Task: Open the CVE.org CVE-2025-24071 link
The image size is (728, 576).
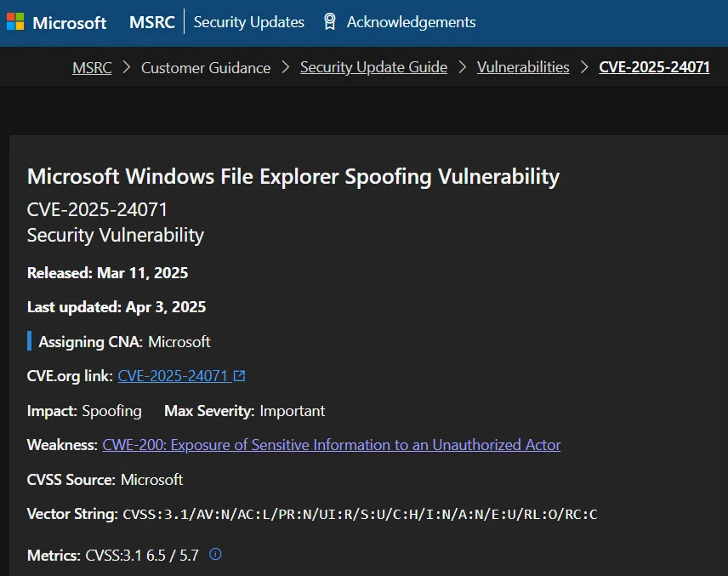Action: click(173, 375)
